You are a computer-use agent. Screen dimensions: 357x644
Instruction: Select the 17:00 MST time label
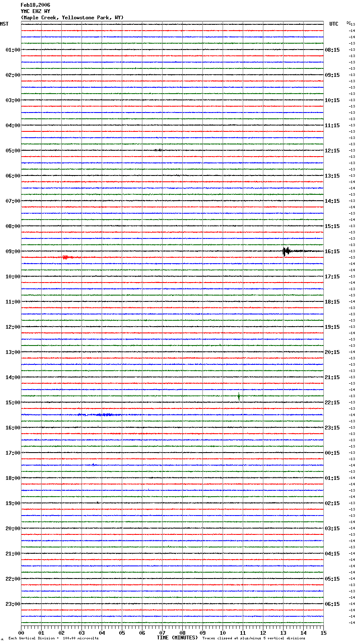[x=13, y=453]
